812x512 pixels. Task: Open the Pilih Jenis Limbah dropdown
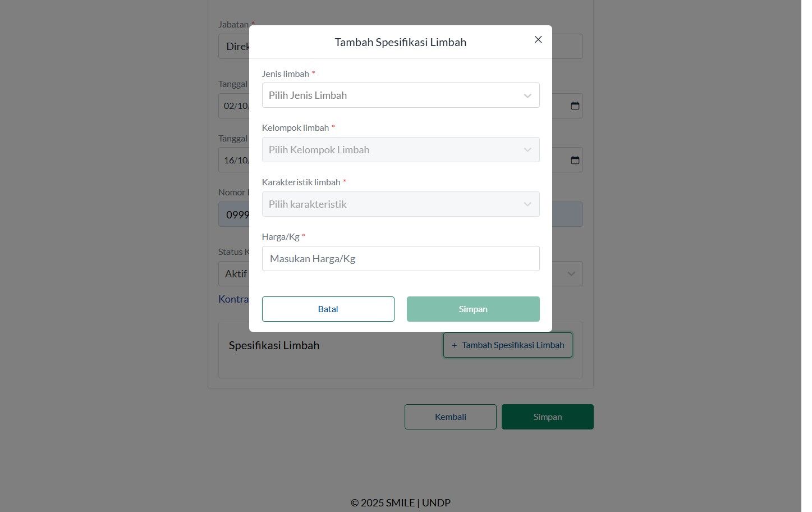(x=401, y=95)
